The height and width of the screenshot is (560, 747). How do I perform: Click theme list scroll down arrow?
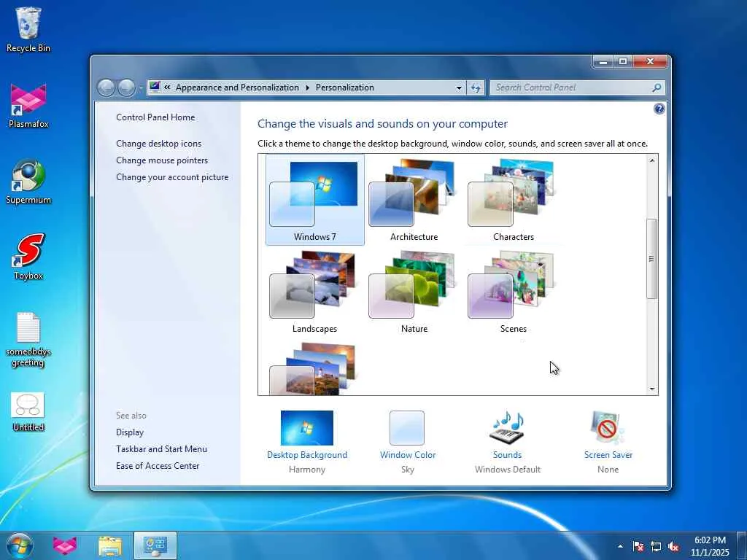652,389
